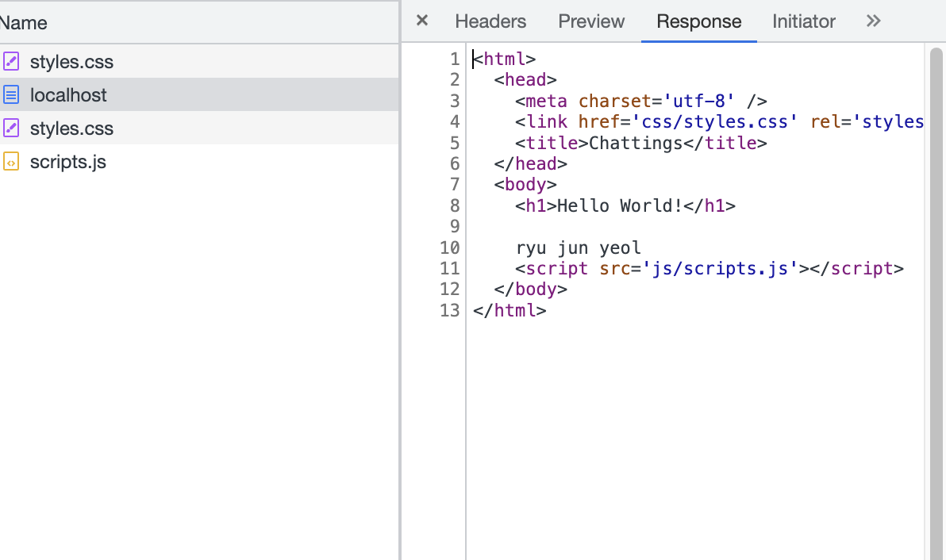The height and width of the screenshot is (560, 946).
Task: Click line number 13 in the gutter
Action: [449, 310]
